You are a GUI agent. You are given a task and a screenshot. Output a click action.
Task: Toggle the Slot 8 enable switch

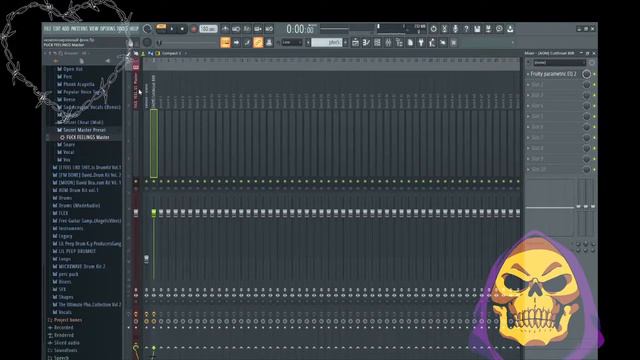pos(594,149)
